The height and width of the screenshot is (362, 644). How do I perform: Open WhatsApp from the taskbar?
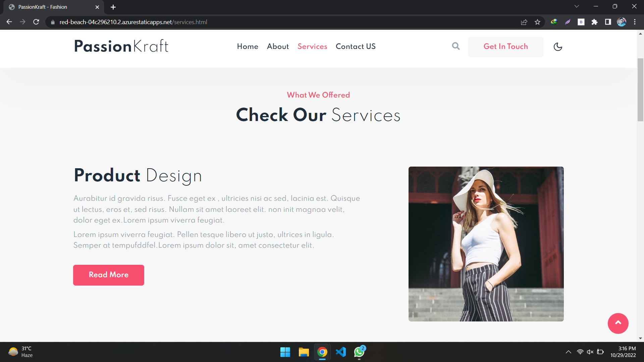(359, 352)
